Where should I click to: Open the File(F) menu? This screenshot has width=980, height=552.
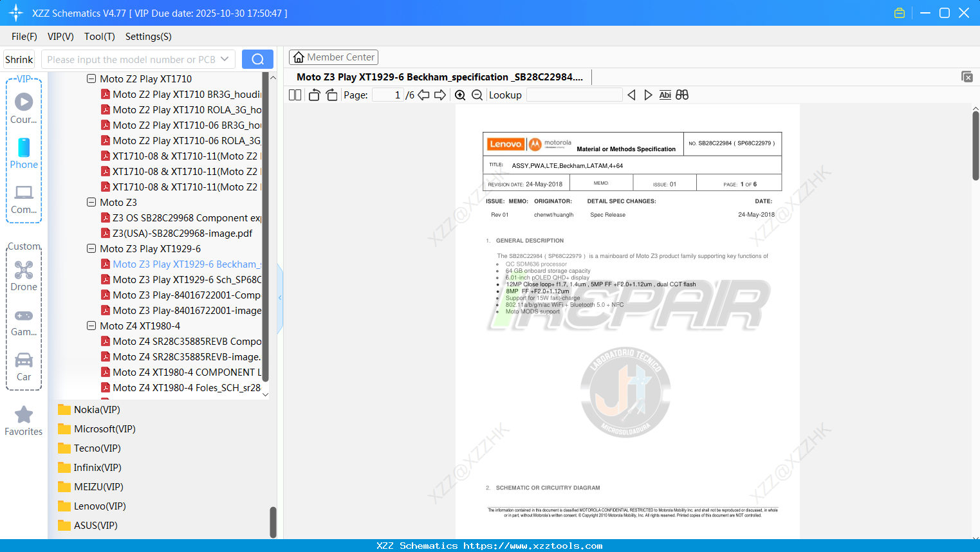click(x=24, y=37)
